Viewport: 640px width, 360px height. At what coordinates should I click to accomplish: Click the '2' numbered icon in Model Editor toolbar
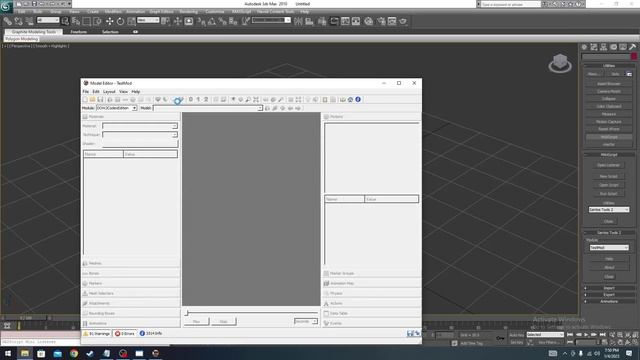tap(206, 100)
